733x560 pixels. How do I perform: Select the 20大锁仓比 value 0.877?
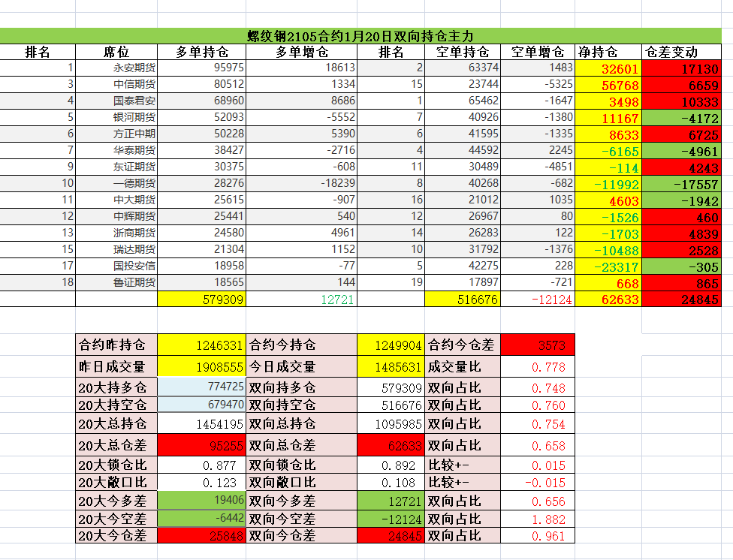[x=202, y=465]
